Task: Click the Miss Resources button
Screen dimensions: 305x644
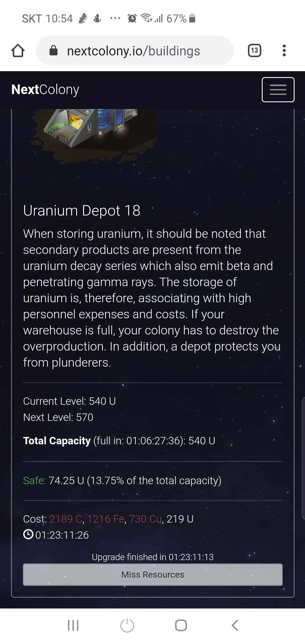Action: pyautogui.click(x=153, y=575)
